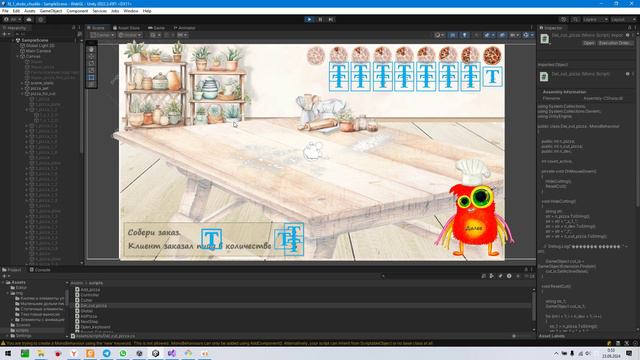The width and height of the screenshot is (640, 360).
Task: Open the Window menu
Action: click(131, 11)
